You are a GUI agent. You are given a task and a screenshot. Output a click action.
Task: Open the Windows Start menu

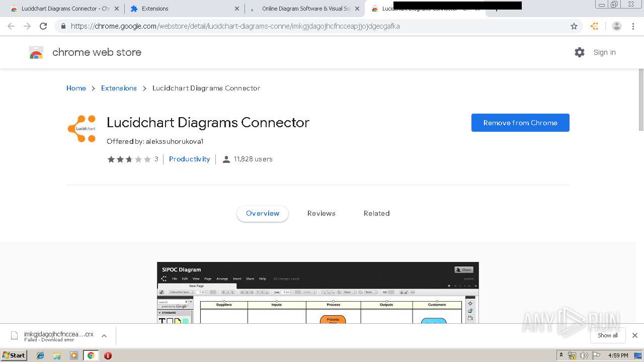14,355
